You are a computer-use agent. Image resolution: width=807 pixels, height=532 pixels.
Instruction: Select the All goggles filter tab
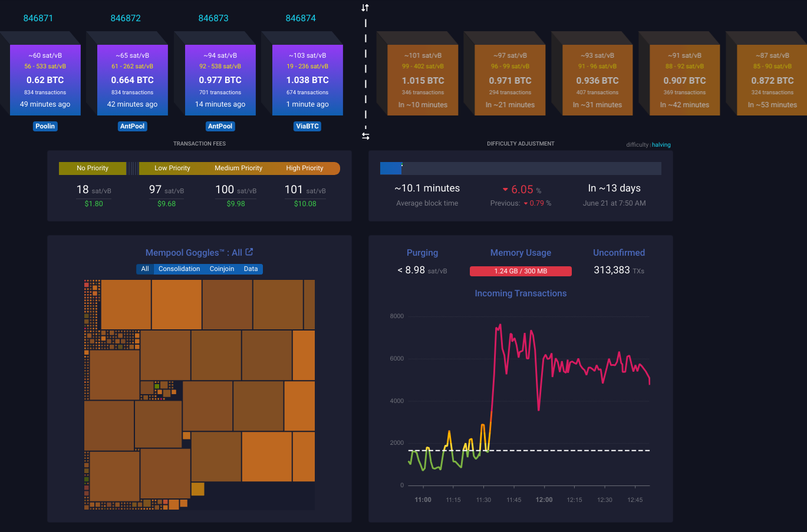pos(145,269)
